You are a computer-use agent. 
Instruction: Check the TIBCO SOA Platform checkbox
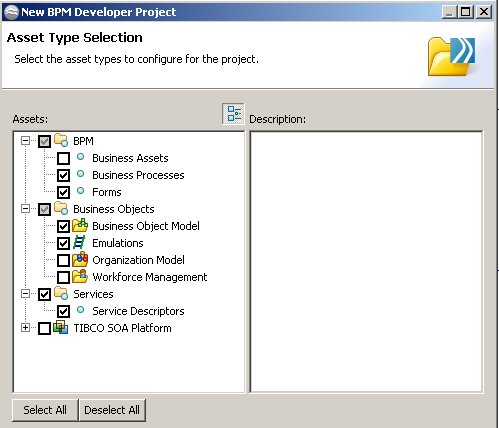coord(44,328)
